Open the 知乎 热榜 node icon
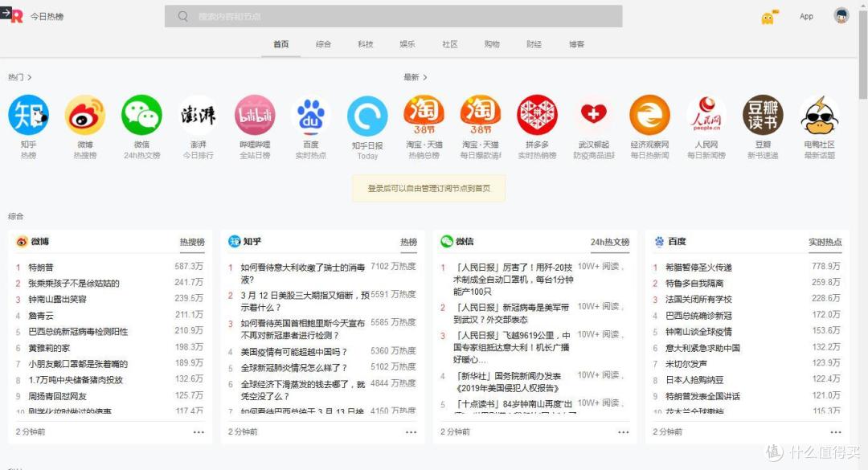This screenshot has width=868, height=470. click(x=28, y=115)
